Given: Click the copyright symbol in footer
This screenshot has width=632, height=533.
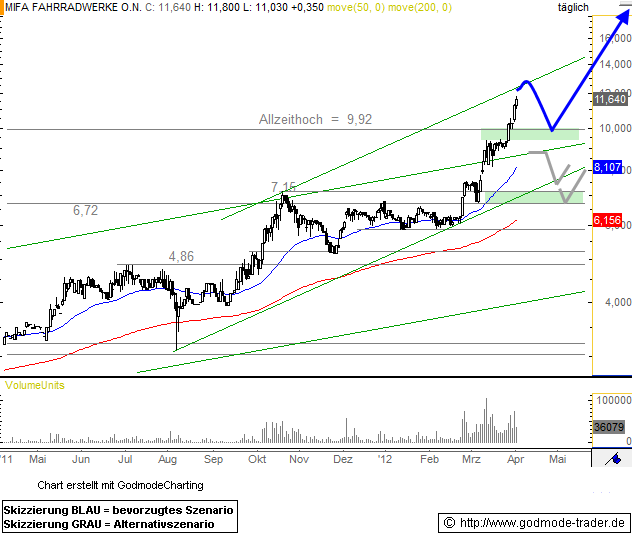Looking at the screenshot, I should click(448, 523).
